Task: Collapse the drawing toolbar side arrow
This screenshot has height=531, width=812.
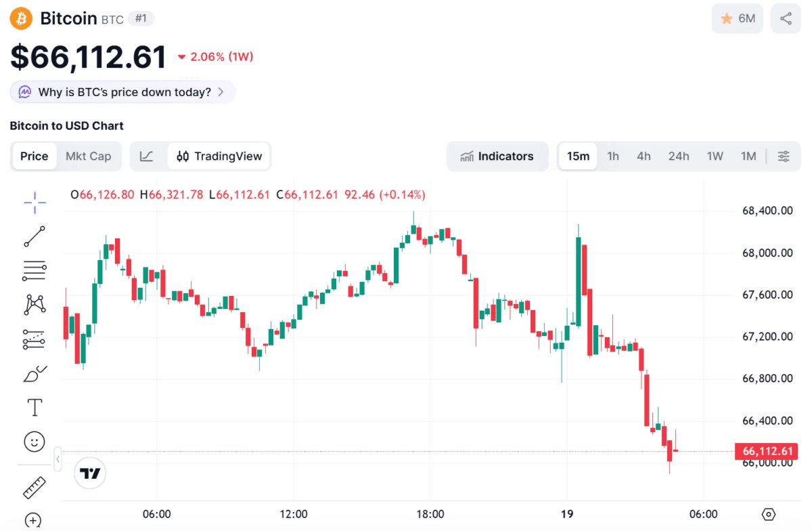Action: pyautogui.click(x=58, y=459)
